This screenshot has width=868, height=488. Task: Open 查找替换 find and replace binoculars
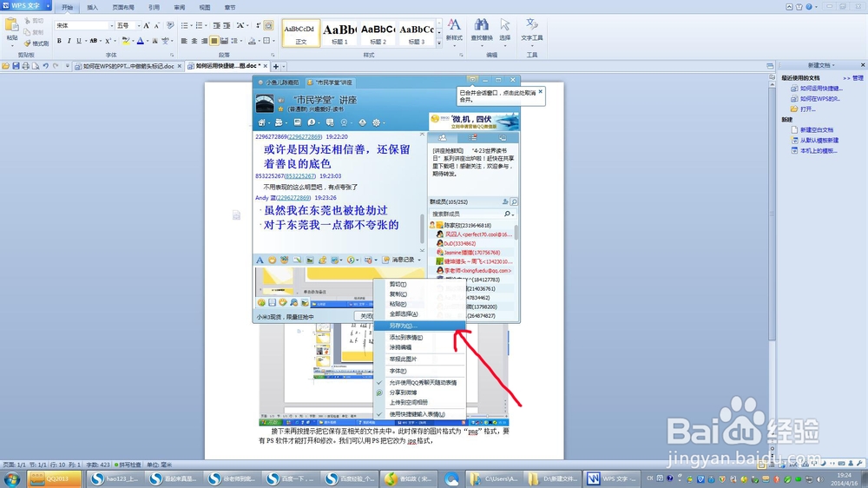[x=481, y=30]
